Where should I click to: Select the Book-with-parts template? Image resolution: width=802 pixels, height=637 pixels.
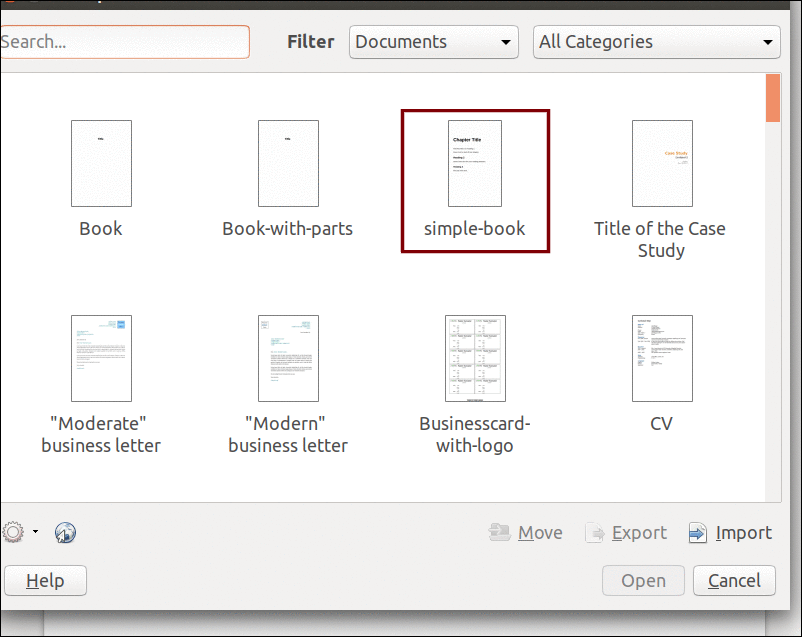(x=287, y=163)
